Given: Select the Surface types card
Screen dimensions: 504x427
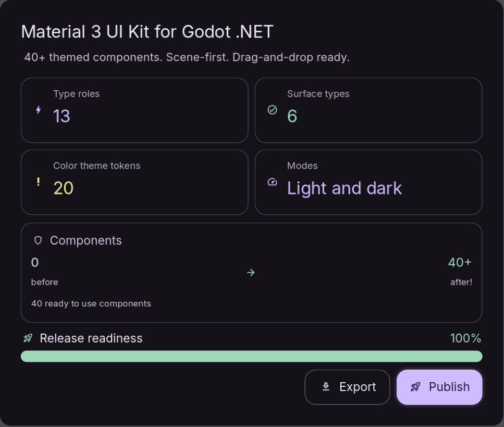Looking at the screenshot, I should [368, 111].
